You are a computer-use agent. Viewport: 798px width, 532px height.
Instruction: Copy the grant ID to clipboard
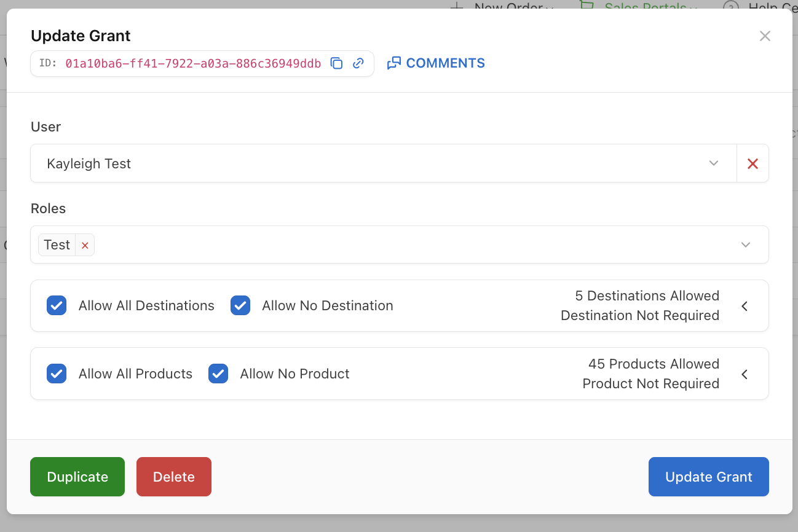pyautogui.click(x=336, y=63)
